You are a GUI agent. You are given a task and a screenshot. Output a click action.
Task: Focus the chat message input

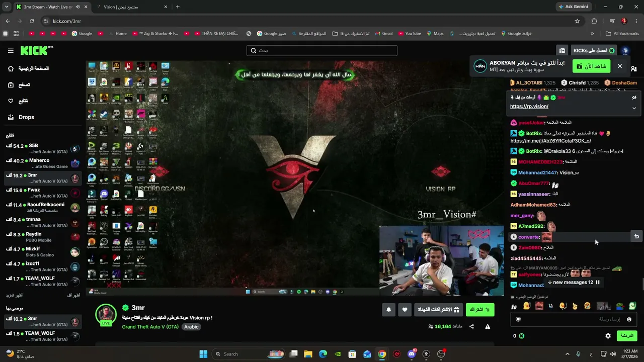point(574,319)
